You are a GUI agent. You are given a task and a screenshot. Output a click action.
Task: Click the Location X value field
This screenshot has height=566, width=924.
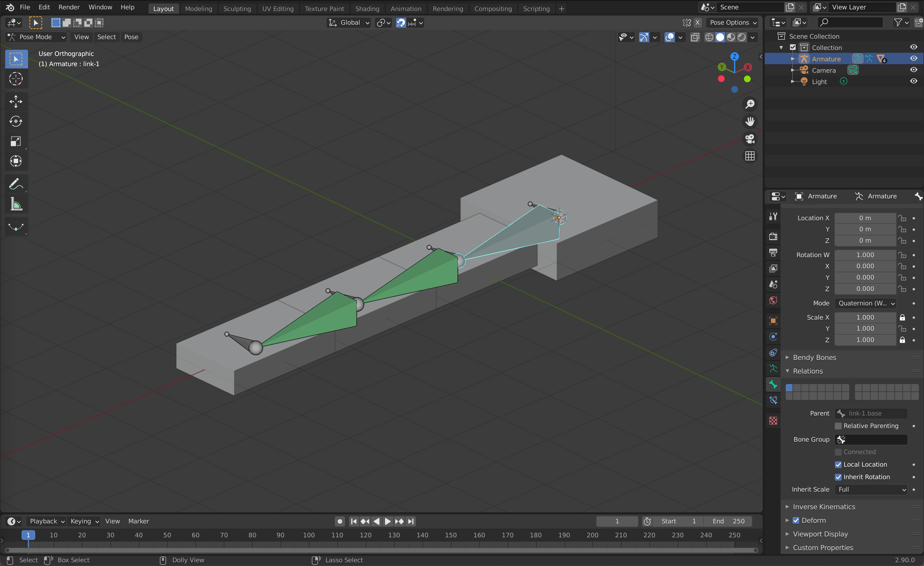click(x=865, y=218)
